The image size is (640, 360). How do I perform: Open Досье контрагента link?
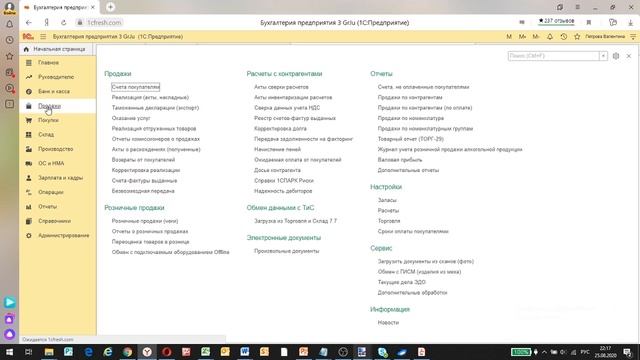tap(277, 170)
